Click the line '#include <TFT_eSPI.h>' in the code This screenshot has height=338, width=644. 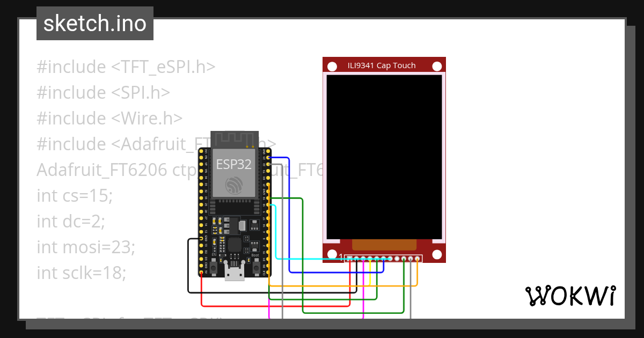click(126, 67)
